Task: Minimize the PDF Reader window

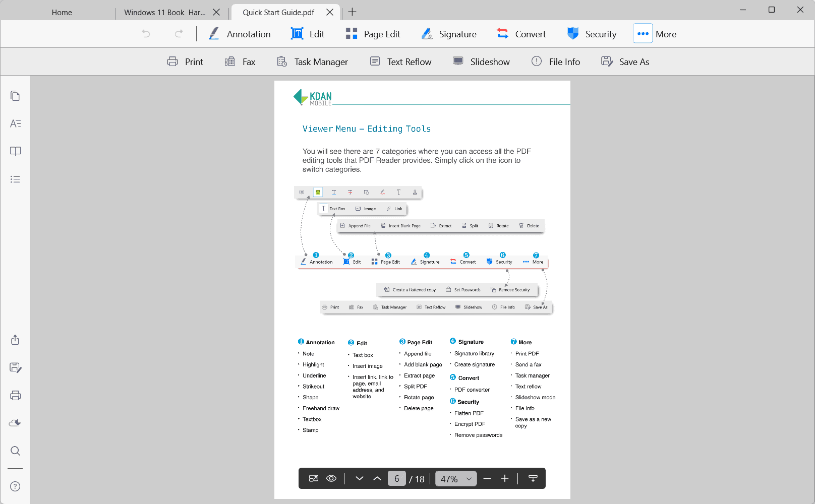Action: point(743,10)
